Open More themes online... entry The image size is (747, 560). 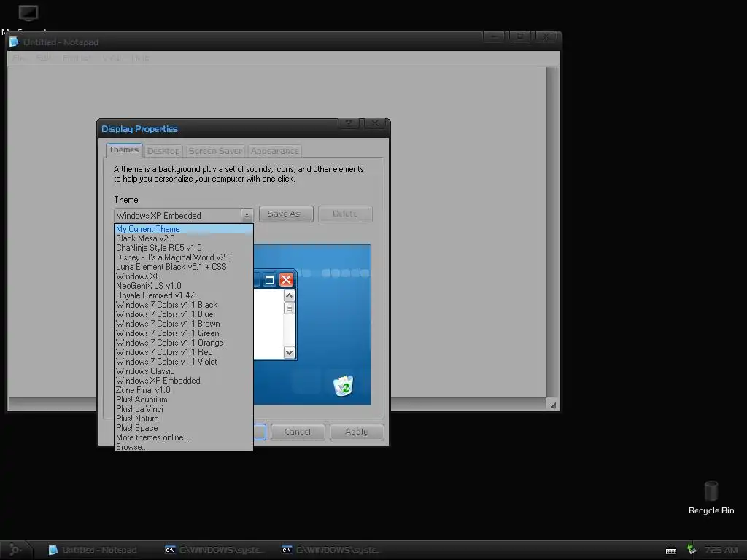click(x=183, y=438)
